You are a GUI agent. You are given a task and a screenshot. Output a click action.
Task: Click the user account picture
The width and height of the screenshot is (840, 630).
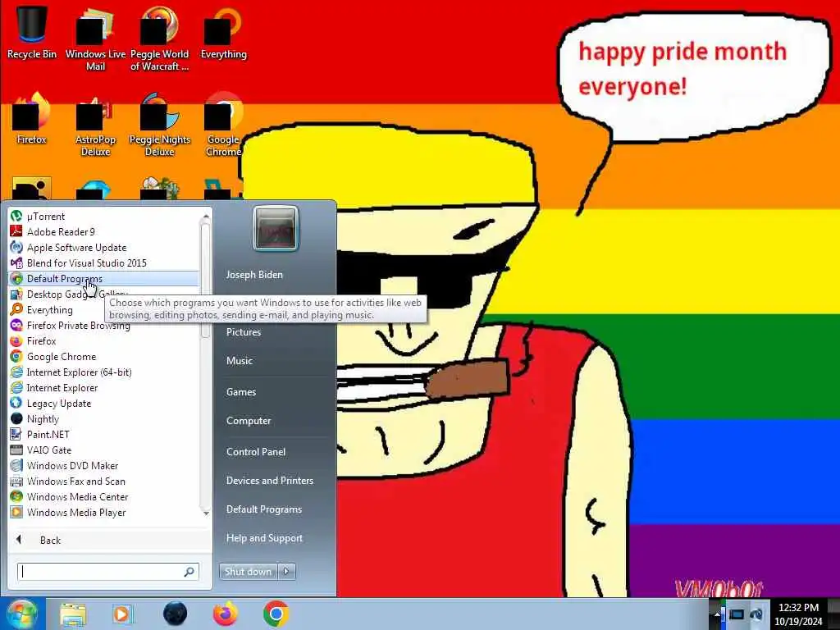coord(276,229)
